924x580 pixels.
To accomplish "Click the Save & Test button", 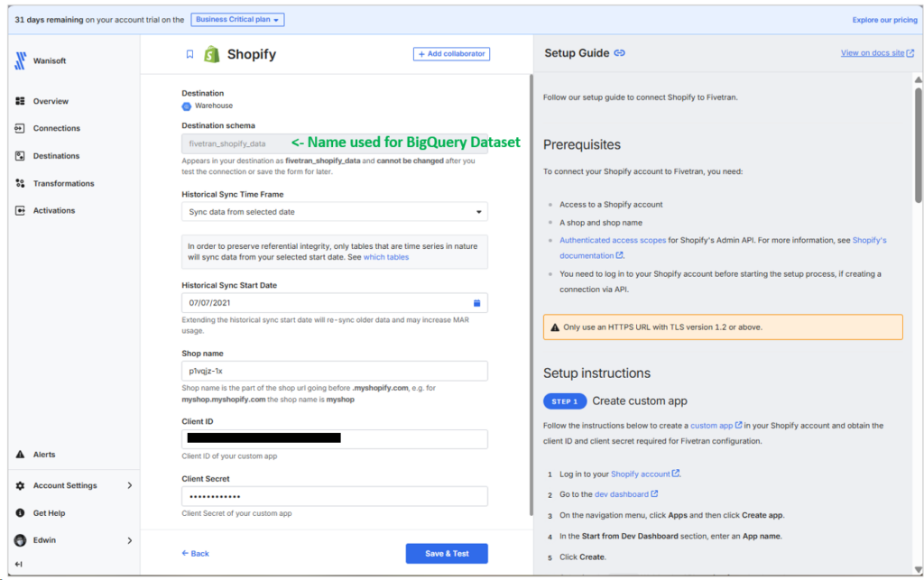I will point(447,554).
